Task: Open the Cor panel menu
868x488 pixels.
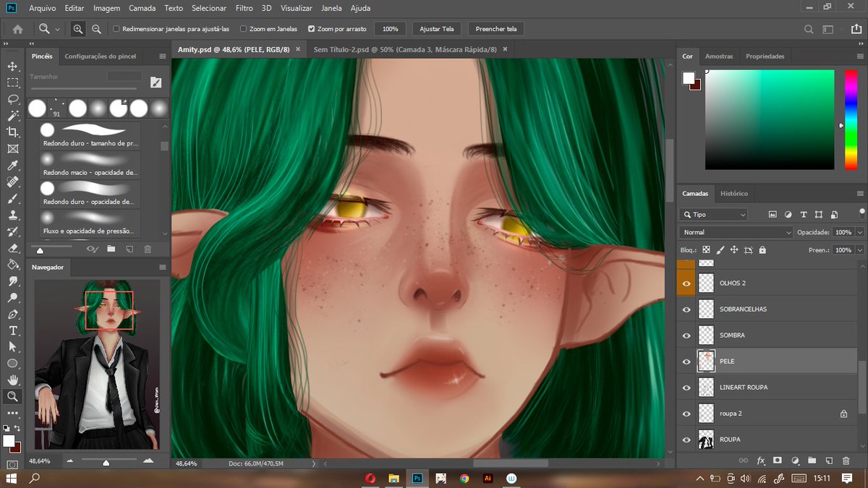Action: (860, 56)
